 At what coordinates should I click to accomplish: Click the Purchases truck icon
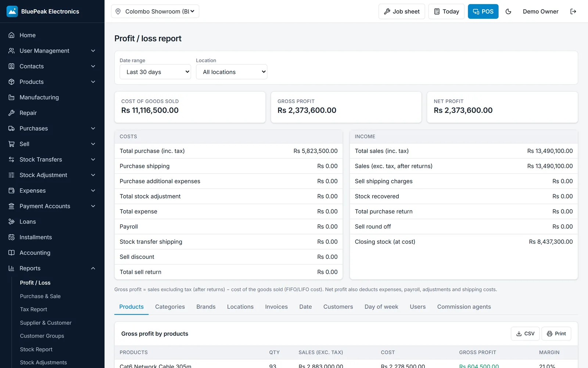coord(11,128)
